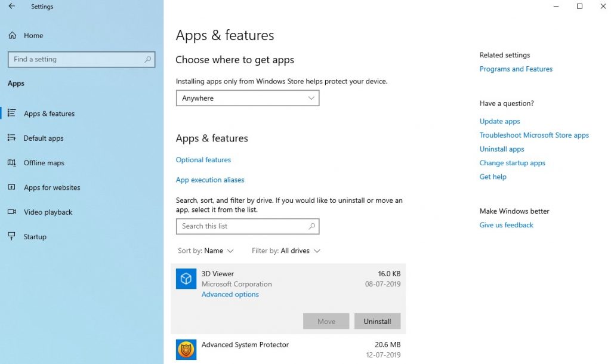The height and width of the screenshot is (364, 611).
Task: Click the Move button for 3D Viewer
Action: click(326, 321)
